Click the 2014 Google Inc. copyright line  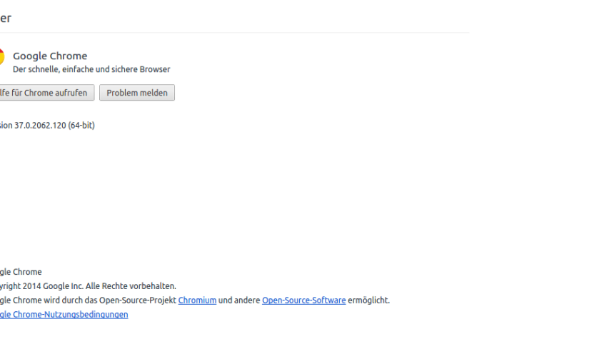coord(88,286)
